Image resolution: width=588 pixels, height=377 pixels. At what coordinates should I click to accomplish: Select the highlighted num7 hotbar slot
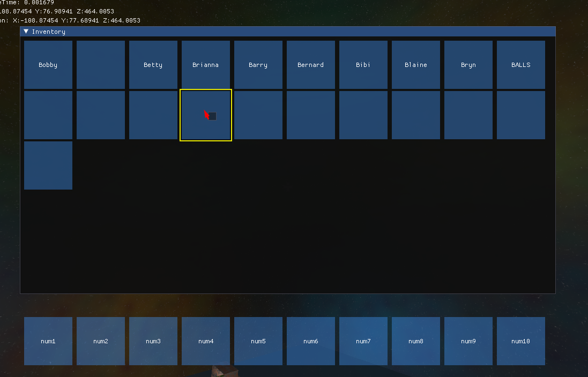click(363, 341)
